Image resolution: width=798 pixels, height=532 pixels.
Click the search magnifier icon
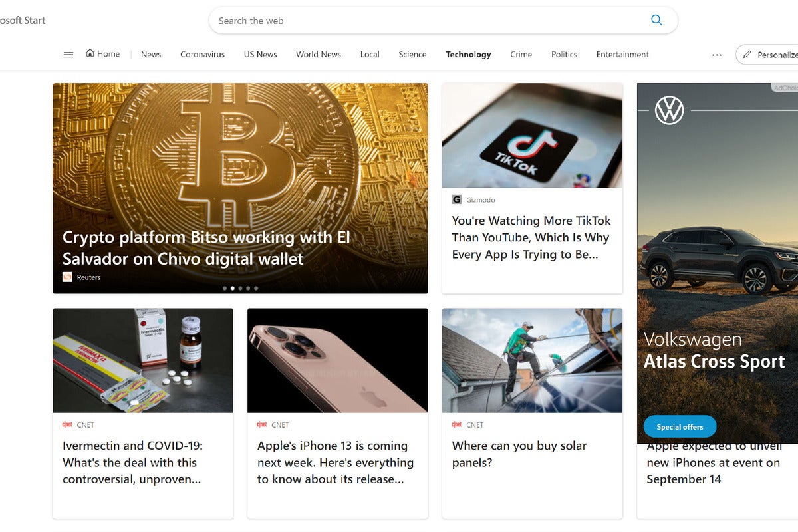656,20
